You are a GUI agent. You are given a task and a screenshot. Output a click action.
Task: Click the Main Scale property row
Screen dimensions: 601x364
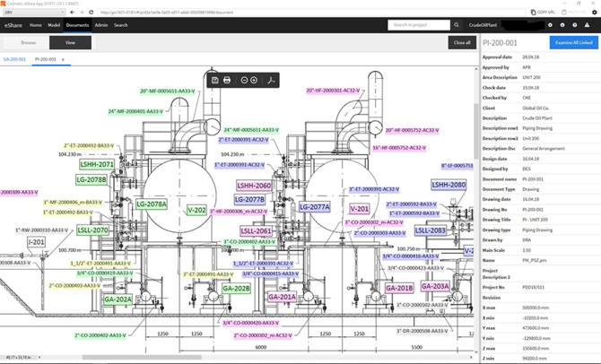pos(539,250)
